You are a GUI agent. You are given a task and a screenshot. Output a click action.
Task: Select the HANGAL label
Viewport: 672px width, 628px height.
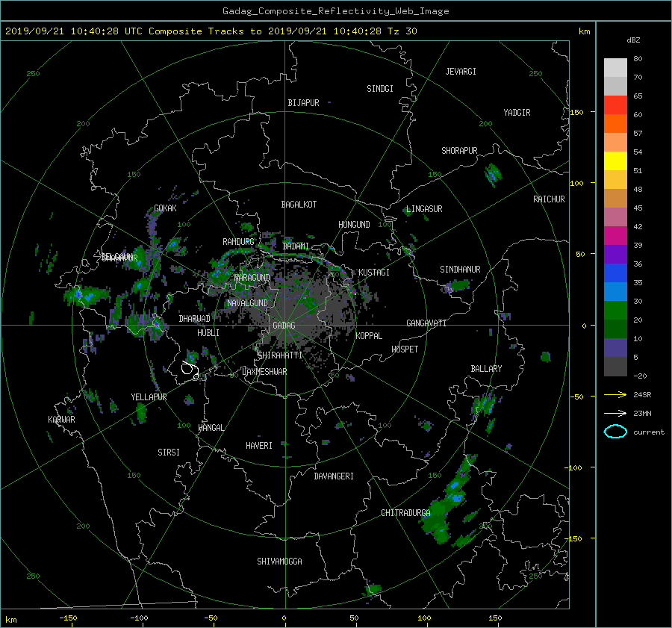click(x=211, y=428)
